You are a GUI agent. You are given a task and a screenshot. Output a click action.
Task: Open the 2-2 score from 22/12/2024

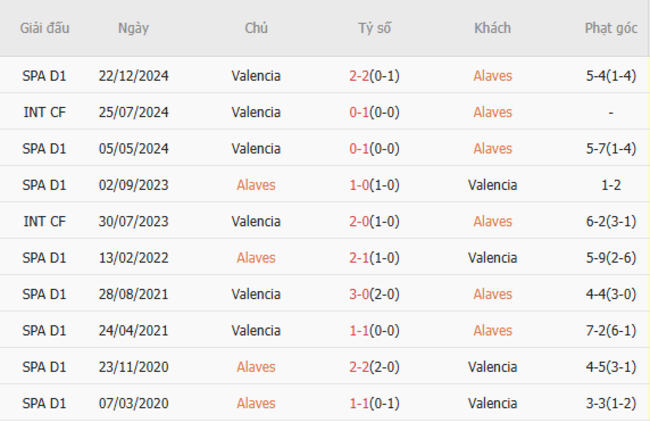359,75
